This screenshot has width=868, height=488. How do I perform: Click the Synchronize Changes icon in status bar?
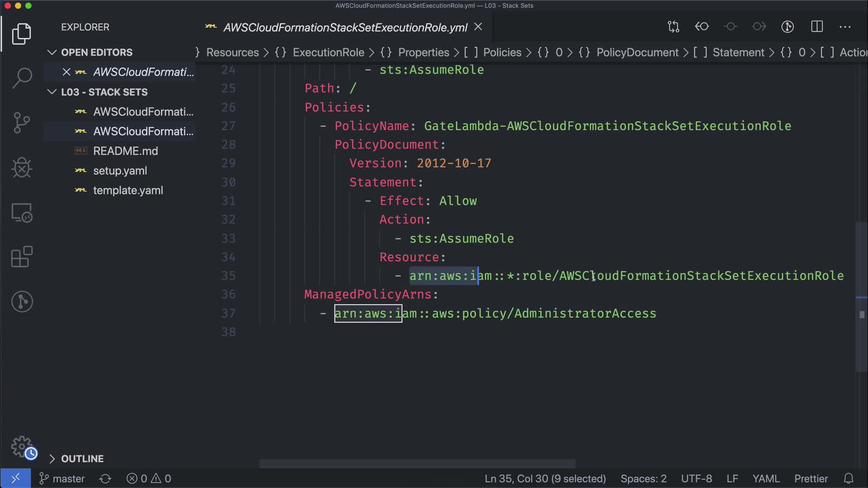(x=105, y=479)
